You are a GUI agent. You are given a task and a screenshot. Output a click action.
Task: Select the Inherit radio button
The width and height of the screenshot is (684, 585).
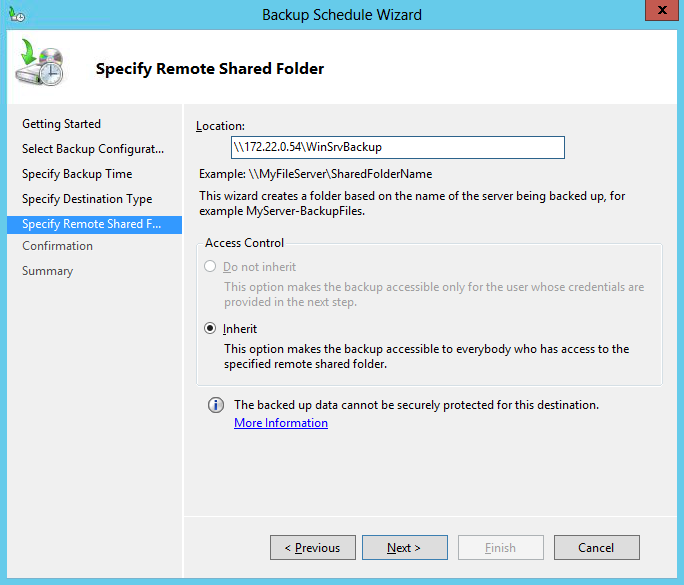coord(210,328)
